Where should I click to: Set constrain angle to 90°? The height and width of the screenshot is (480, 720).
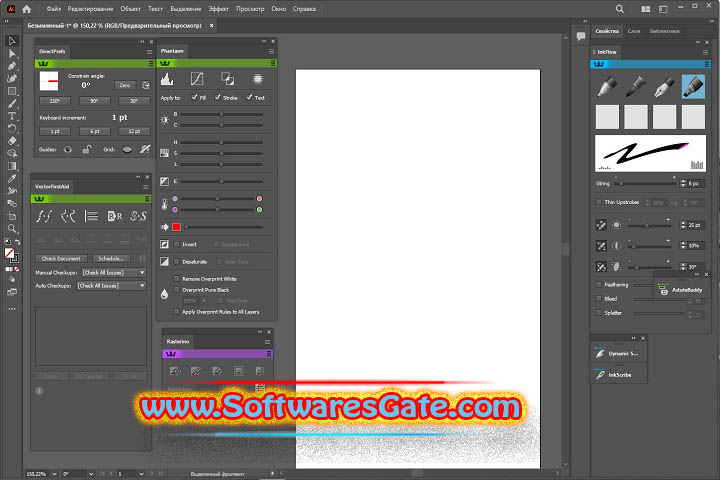(x=95, y=101)
